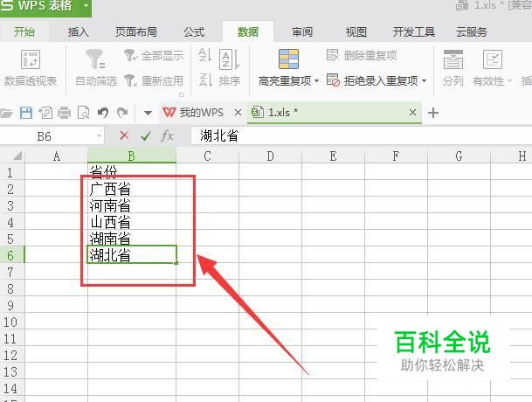Viewport: 532px width, 402px height.
Task: Click the Export to PDF icon beside Save
Action: tap(45, 113)
